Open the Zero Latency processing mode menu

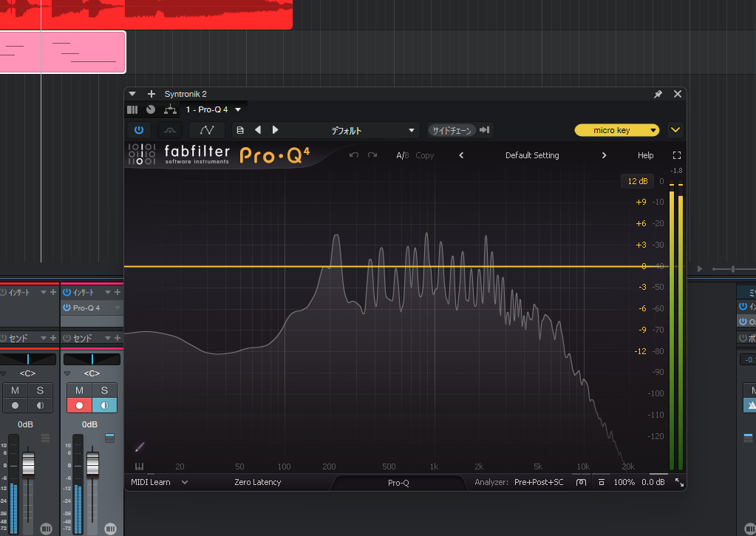[x=257, y=482]
